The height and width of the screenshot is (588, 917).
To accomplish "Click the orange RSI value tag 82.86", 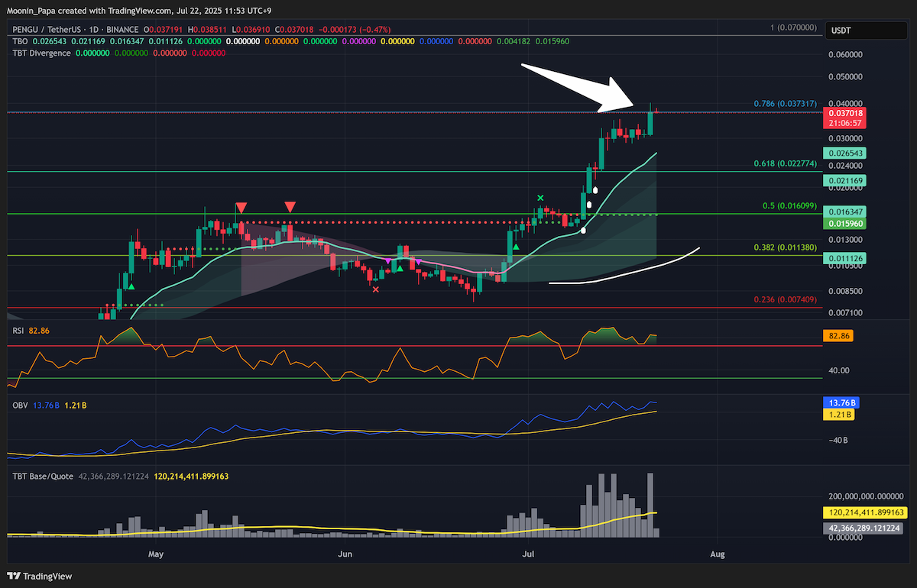I will coord(839,335).
